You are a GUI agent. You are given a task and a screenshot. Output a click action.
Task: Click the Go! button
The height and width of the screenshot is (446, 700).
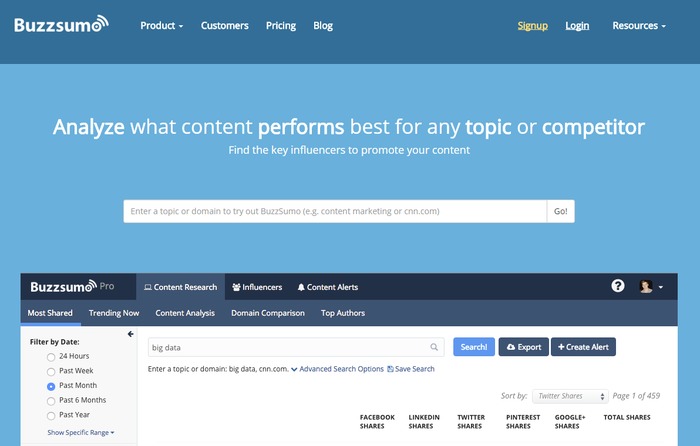pyautogui.click(x=561, y=211)
